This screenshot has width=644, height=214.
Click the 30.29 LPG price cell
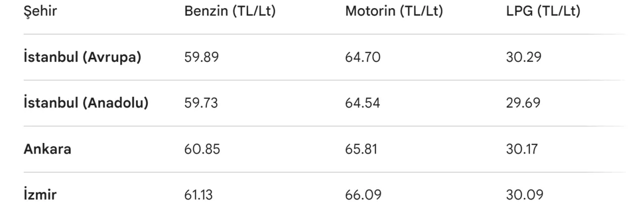coord(524,57)
